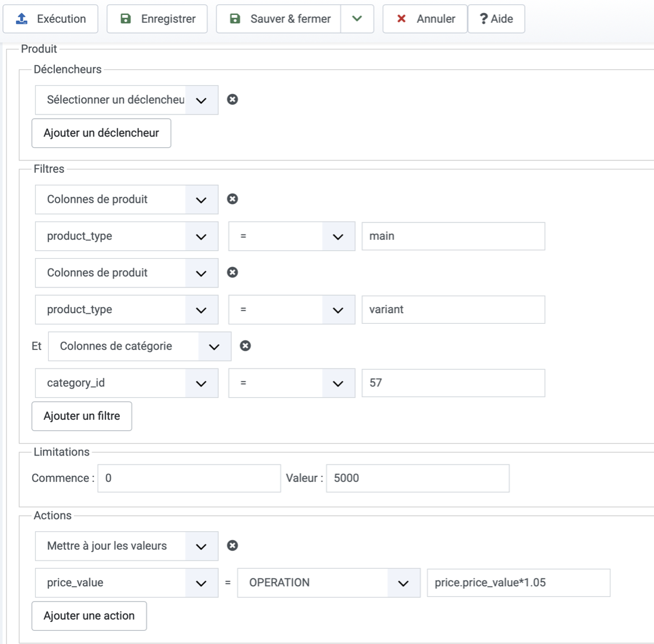Image resolution: width=654 pixels, height=644 pixels.
Task: Remove the Mettre à jour les valeurs action
Action: (233, 546)
